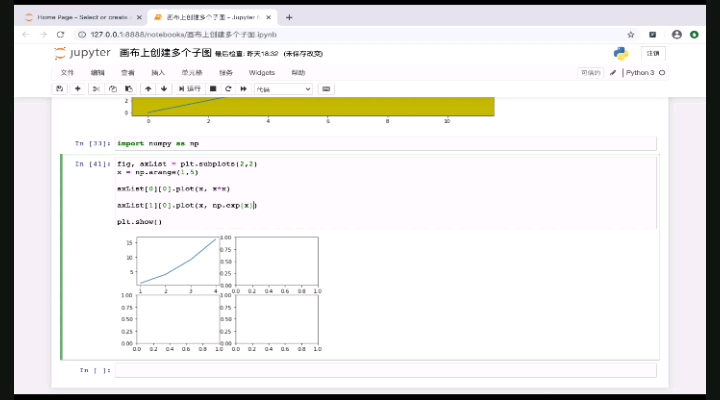
Task: Restart the kernel circular arrow icon
Action: [228, 89]
